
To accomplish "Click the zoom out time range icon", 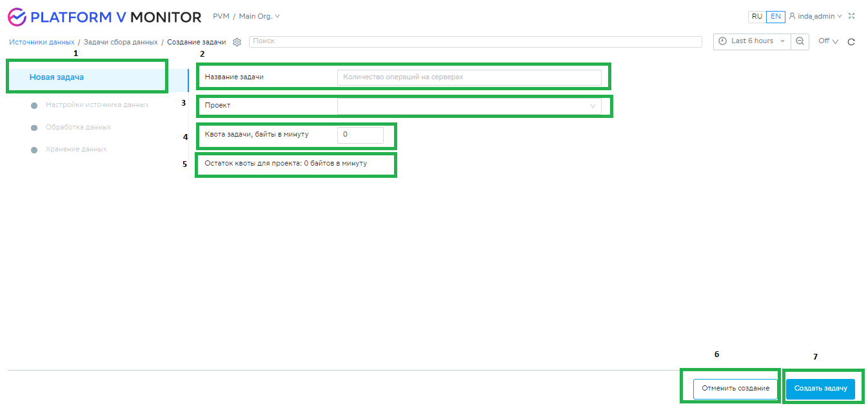I will (x=800, y=41).
